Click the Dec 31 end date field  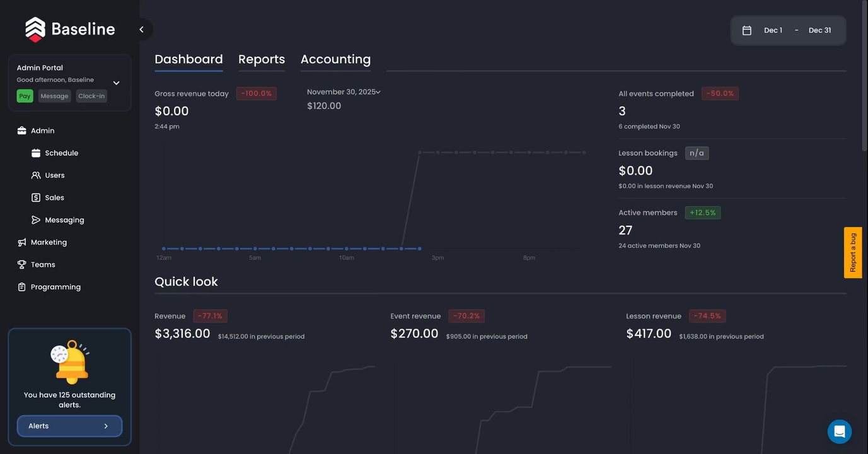pos(819,30)
